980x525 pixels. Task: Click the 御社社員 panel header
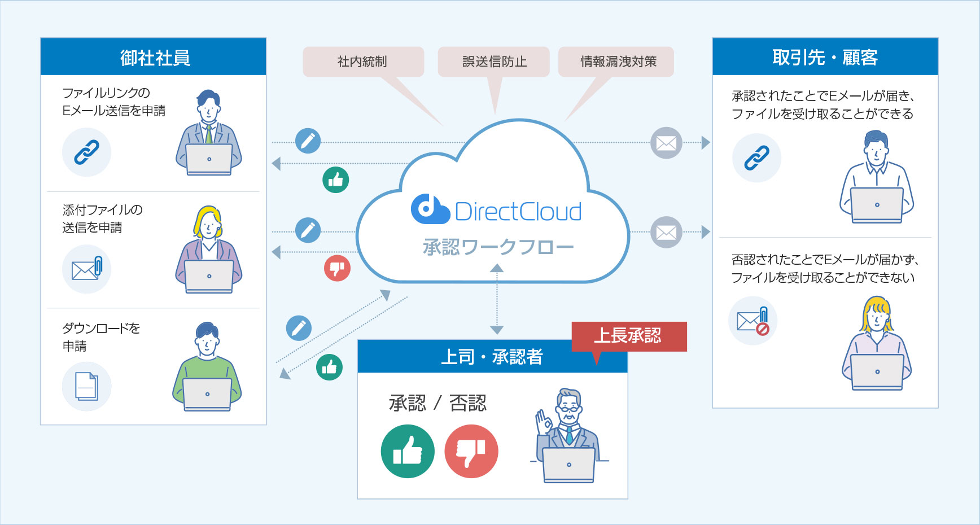(x=154, y=56)
